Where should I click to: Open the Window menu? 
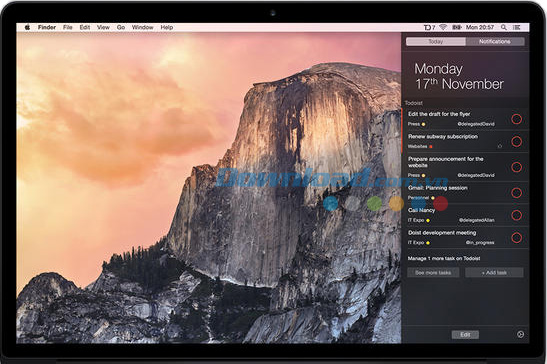(143, 27)
